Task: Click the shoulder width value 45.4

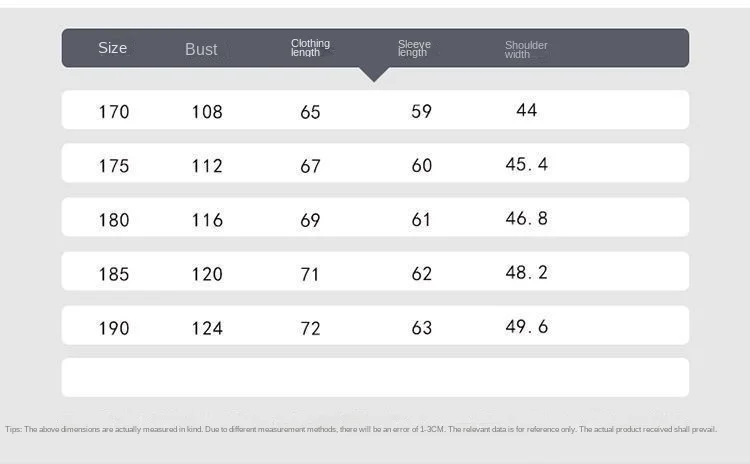Action: [x=526, y=164]
